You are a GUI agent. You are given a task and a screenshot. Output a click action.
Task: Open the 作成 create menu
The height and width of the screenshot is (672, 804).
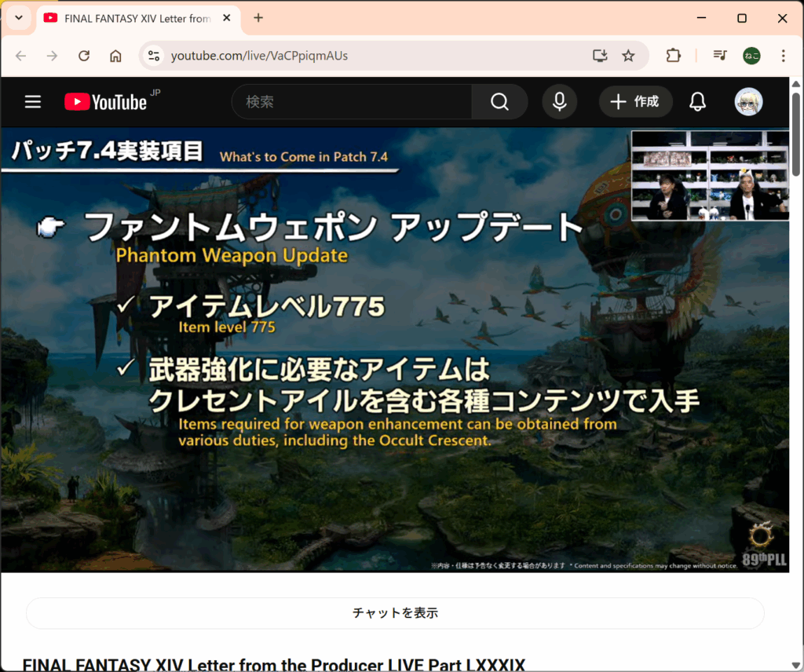click(635, 102)
